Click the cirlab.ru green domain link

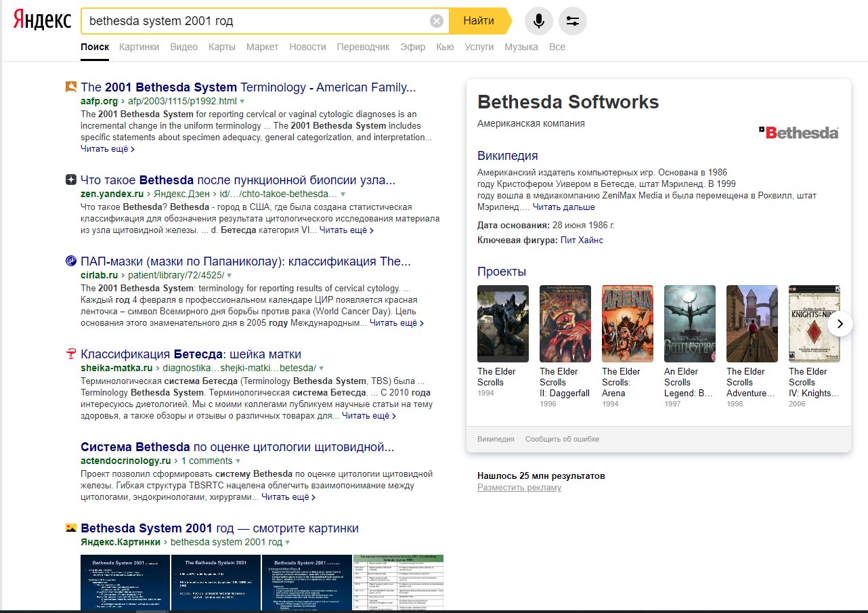(x=100, y=276)
